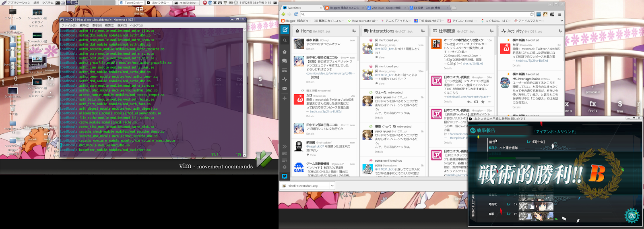Viewport: 644px width, 229px height.
Task: Click the あかつきの taskbar button in top panel
Action: point(159,2)
